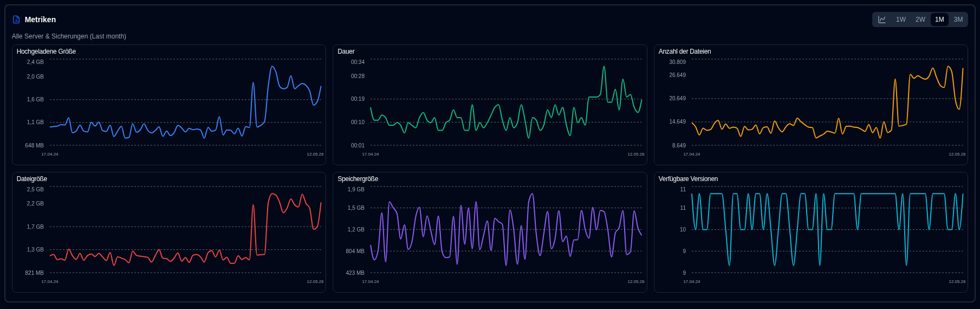
Task: Click the 1,9 GB axis label
Action: [356, 190]
